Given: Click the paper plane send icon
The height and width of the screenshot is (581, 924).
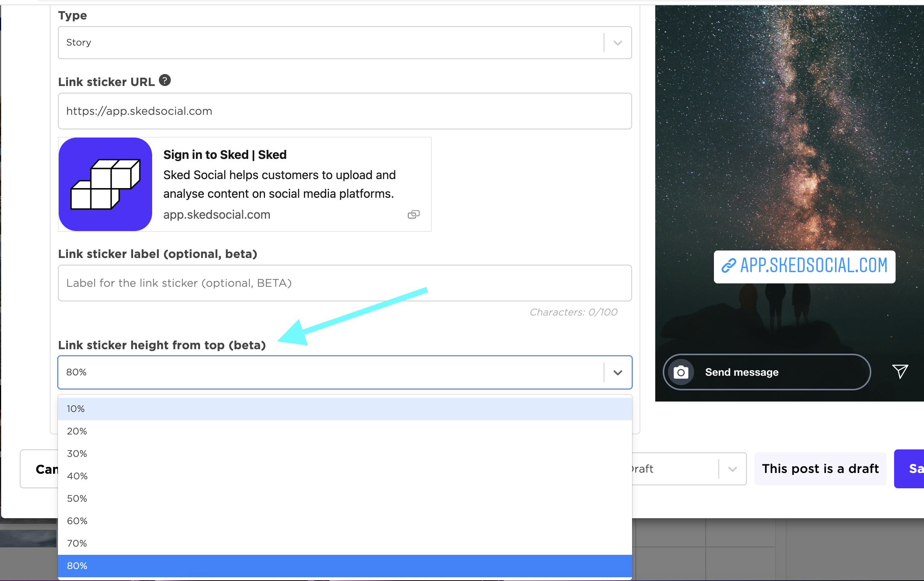Looking at the screenshot, I should (900, 372).
